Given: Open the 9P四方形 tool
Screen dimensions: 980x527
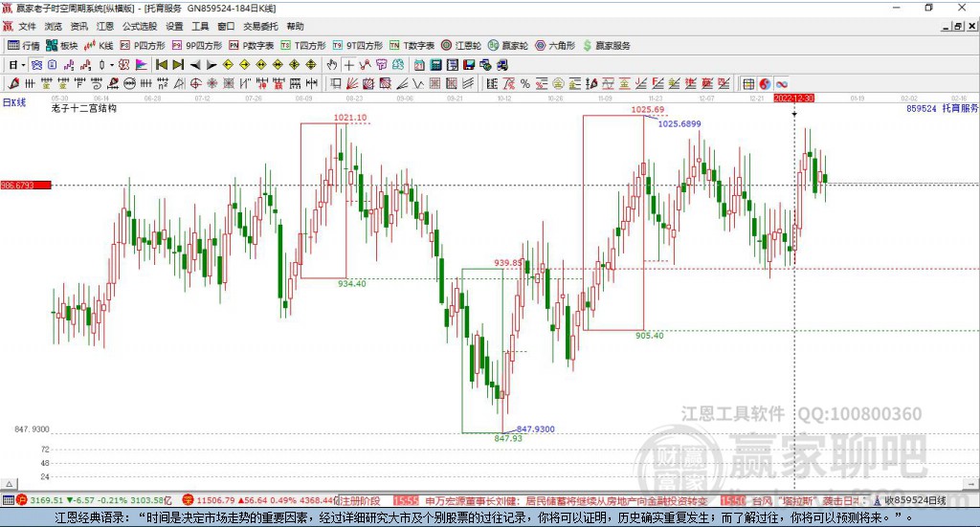Looking at the screenshot, I should 197,46.
